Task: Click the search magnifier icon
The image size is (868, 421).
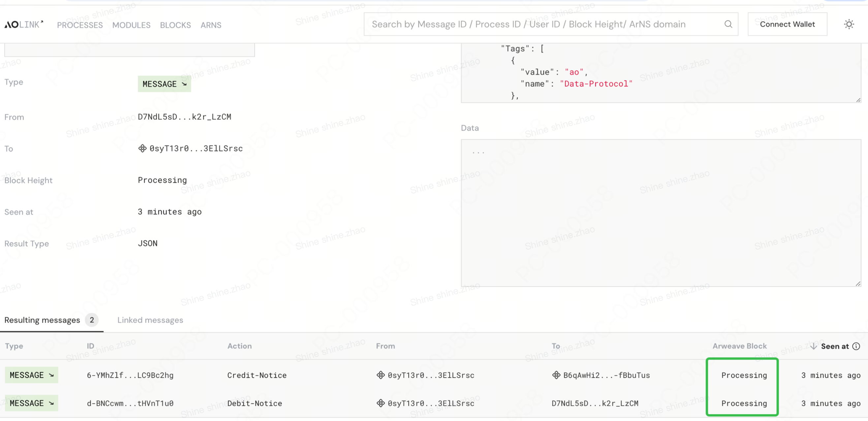Action: 728,24
